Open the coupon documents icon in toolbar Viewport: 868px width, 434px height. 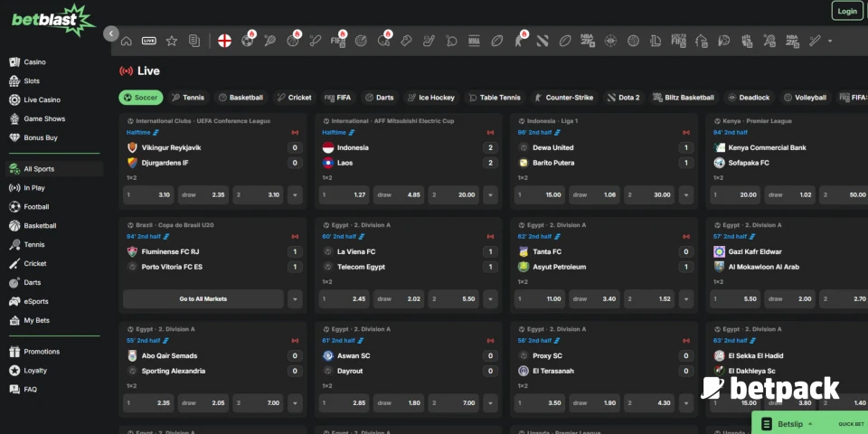pos(194,41)
